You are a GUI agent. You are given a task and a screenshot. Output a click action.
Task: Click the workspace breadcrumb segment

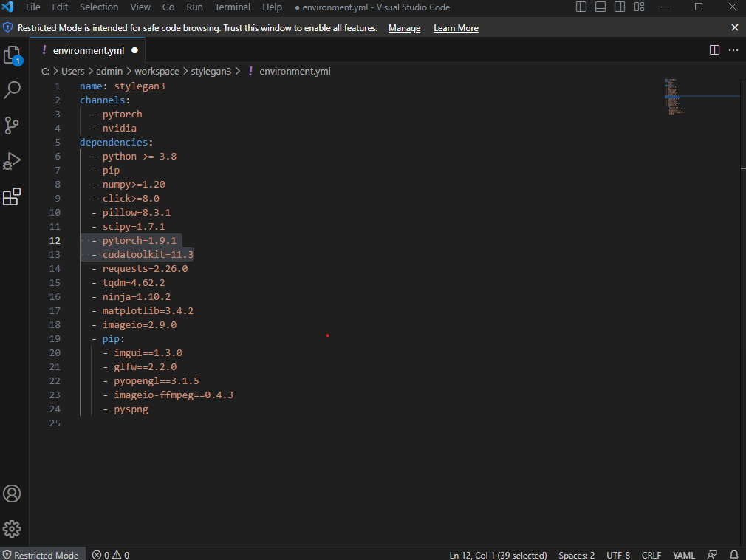pos(157,72)
